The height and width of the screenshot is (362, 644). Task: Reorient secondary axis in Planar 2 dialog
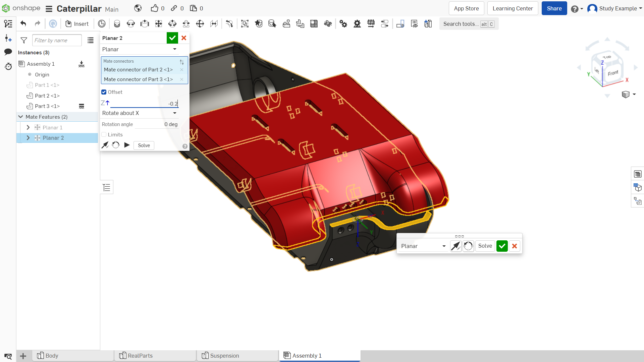(x=116, y=145)
